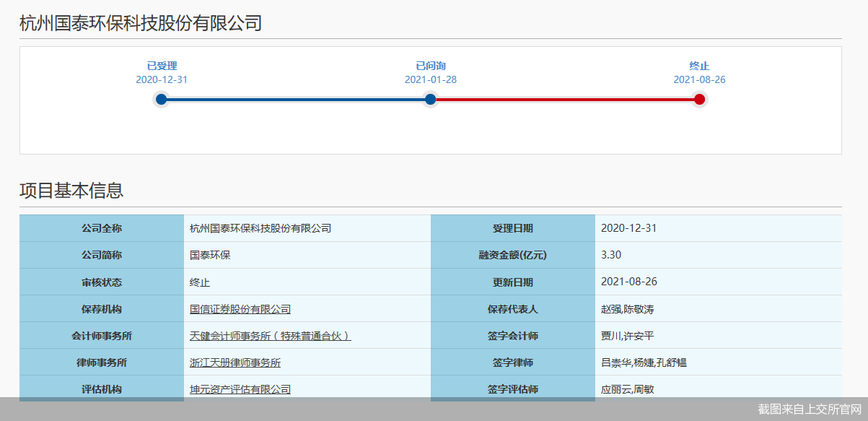
Task: Click the 已受理 timeline dot
Action: 162,100
